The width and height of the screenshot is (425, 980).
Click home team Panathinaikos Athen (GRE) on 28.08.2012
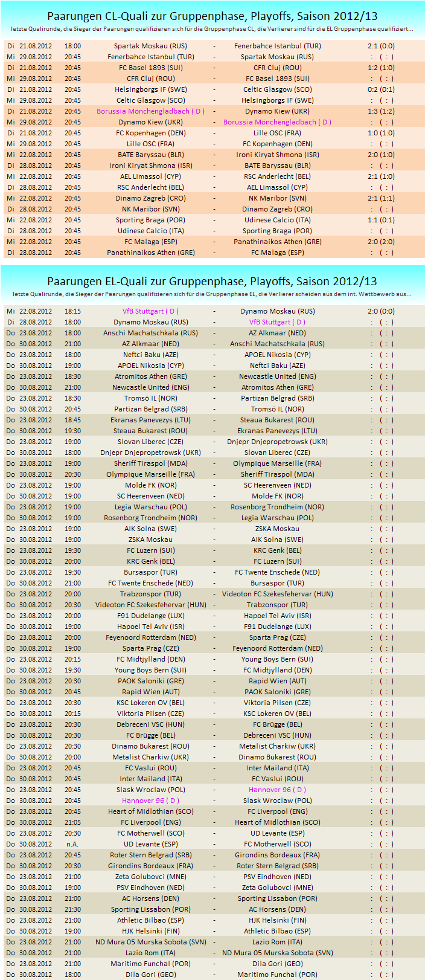click(x=150, y=253)
